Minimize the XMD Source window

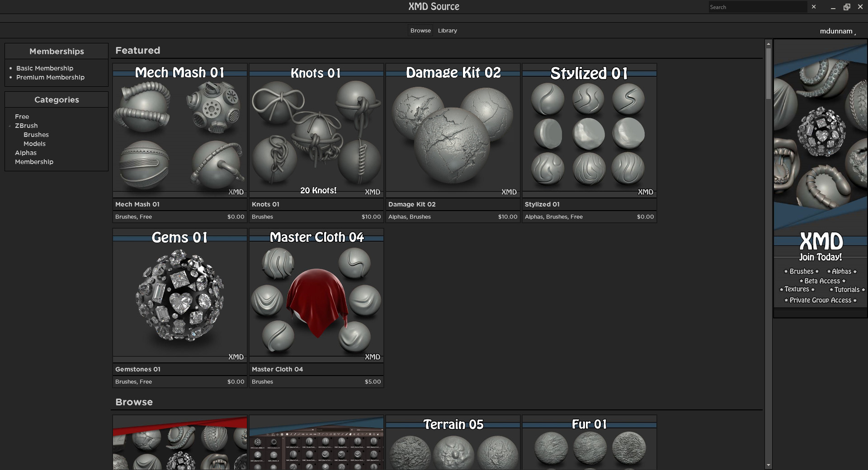833,7
